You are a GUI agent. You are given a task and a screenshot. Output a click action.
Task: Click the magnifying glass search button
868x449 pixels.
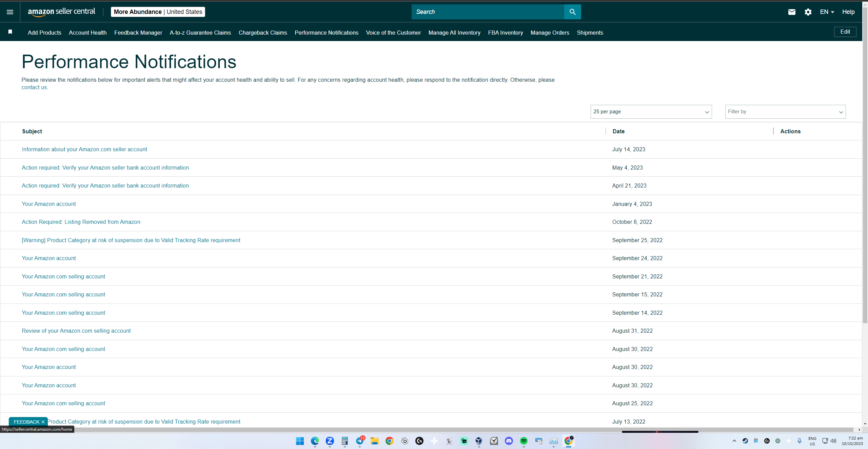[x=572, y=12]
